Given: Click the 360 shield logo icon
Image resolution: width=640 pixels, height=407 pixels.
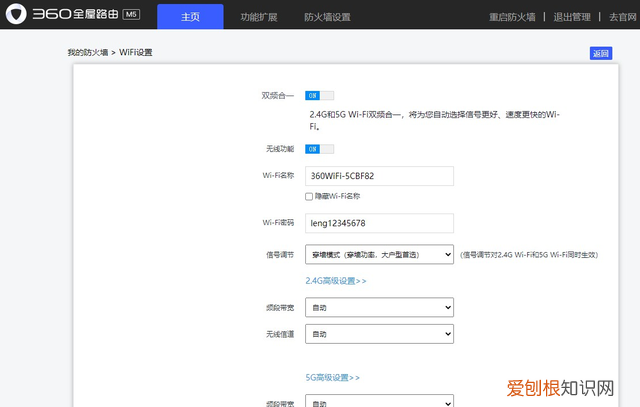Looking at the screenshot, I should click(x=16, y=14).
